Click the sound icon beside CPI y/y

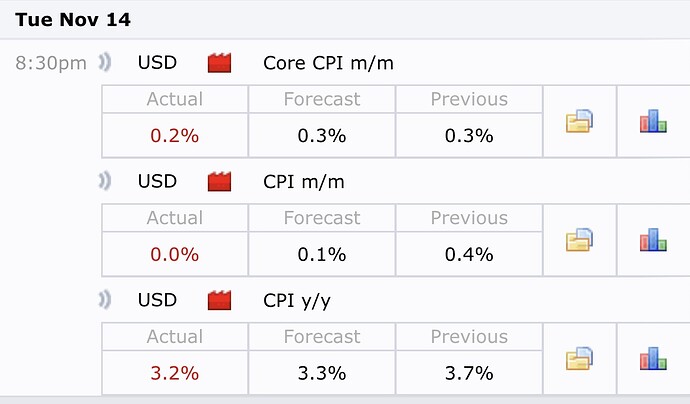tap(104, 300)
